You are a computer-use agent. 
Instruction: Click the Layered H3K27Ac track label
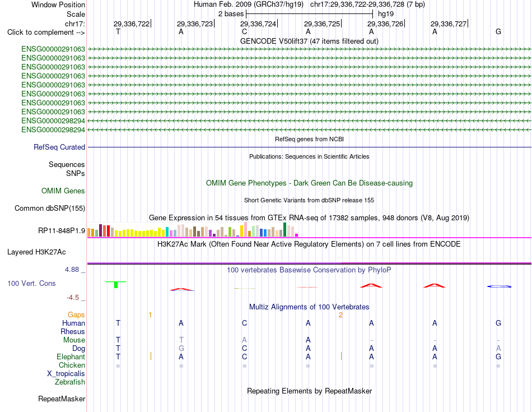pyautogui.click(x=36, y=252)
